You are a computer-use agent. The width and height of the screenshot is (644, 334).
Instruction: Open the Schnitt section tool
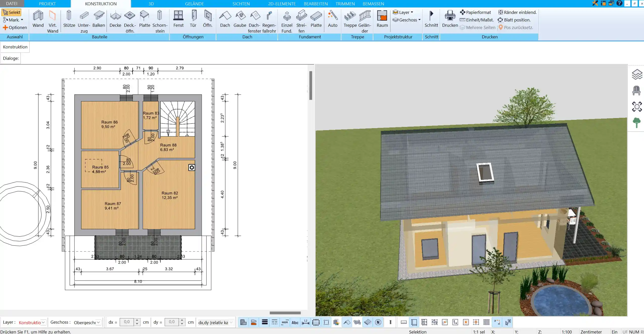pos(431,19)
